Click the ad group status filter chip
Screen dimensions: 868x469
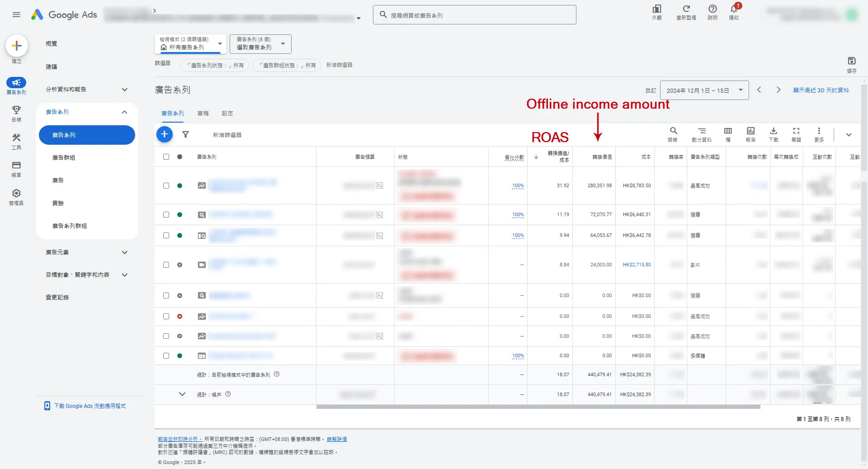(287, 65)
